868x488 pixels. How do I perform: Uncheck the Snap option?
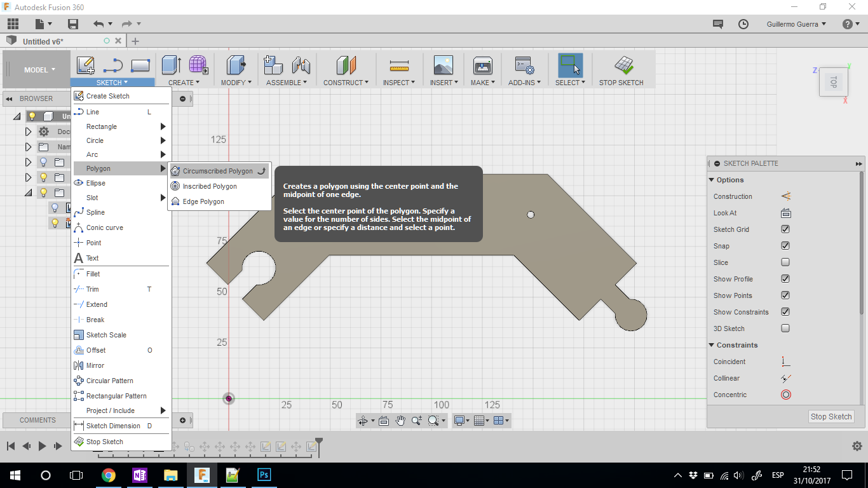coord(785,246)
